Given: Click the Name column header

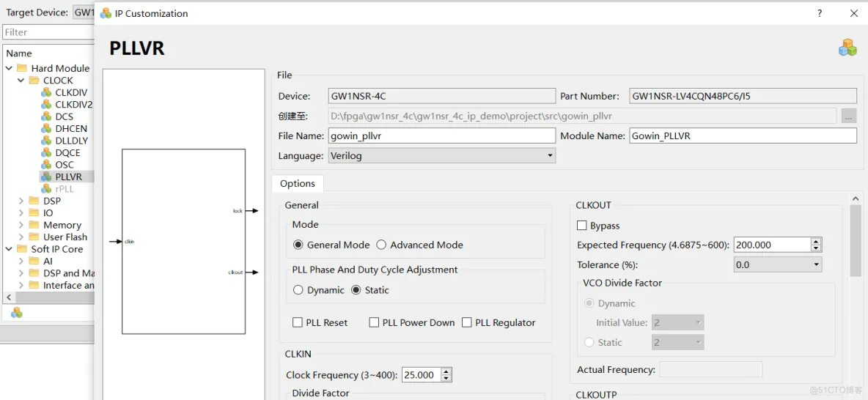Looking at the screenshot, I should point(19,53).
